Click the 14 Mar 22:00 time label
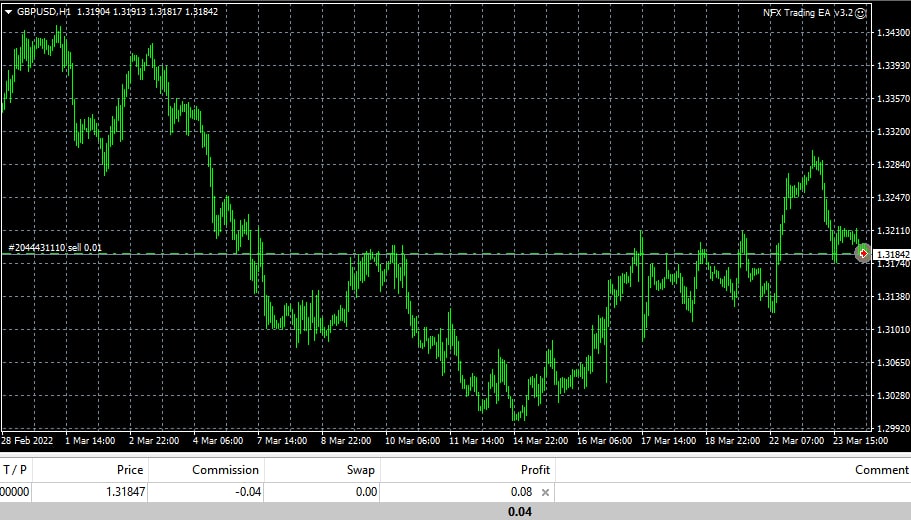 (540, 440)
